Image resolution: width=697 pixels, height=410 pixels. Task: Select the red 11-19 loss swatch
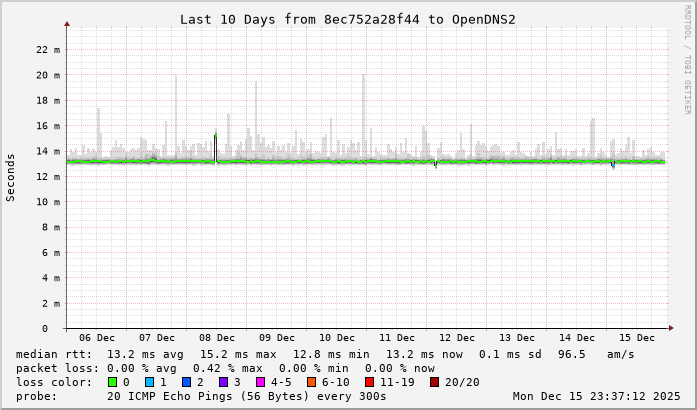pos(369,382)
